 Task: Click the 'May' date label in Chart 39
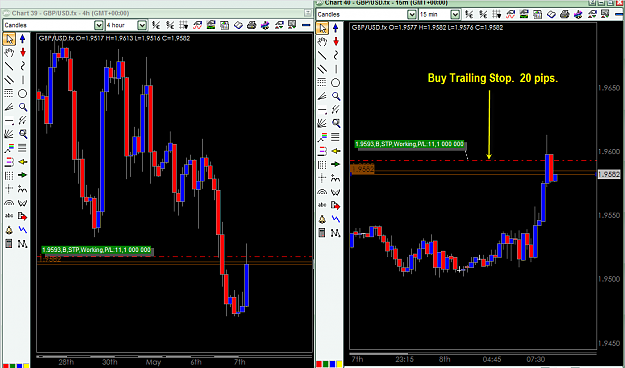153,362
